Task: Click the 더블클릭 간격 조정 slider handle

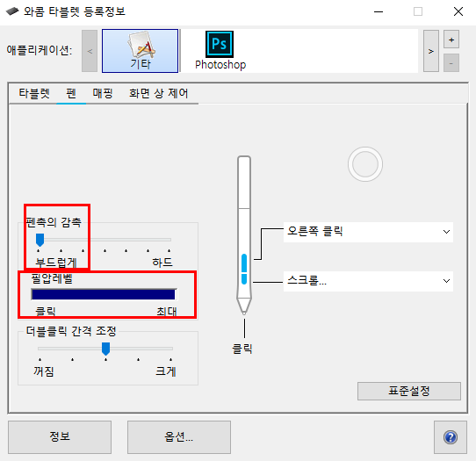Action: [105, 349]
